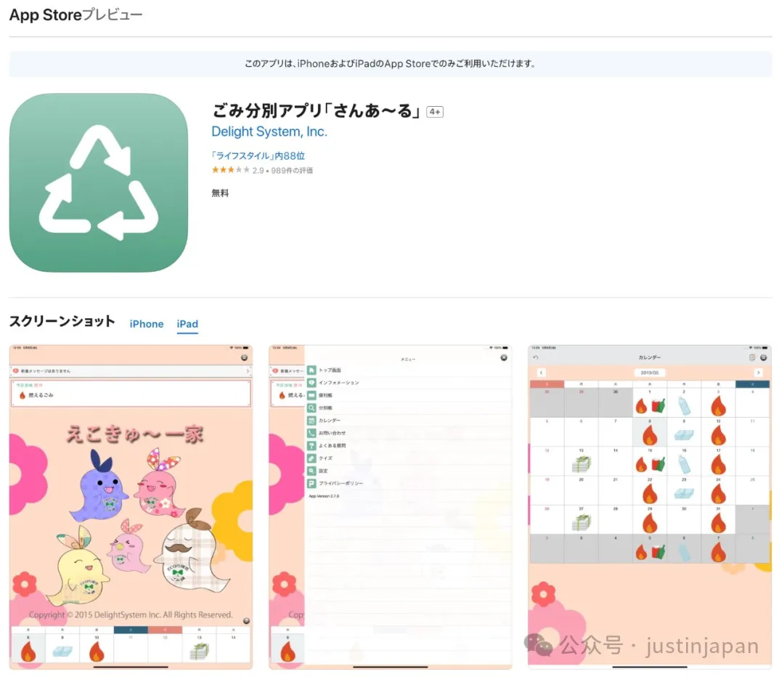The image size is (784, 677).
Task: Click the newspaper icon in home week strip
Action: click(199, 651)
